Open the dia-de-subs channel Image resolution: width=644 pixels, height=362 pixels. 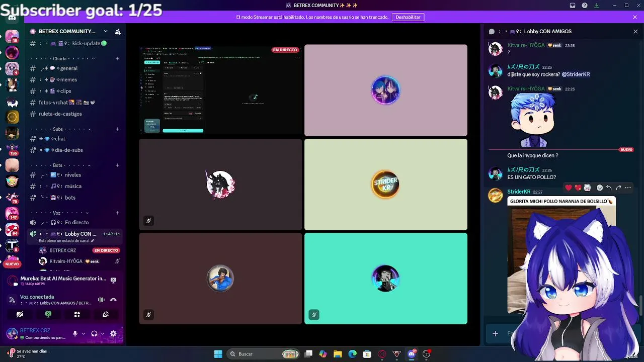(x=75, y=150)
